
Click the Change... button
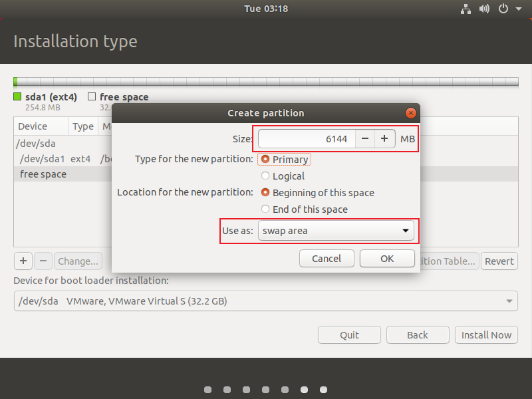78,261
